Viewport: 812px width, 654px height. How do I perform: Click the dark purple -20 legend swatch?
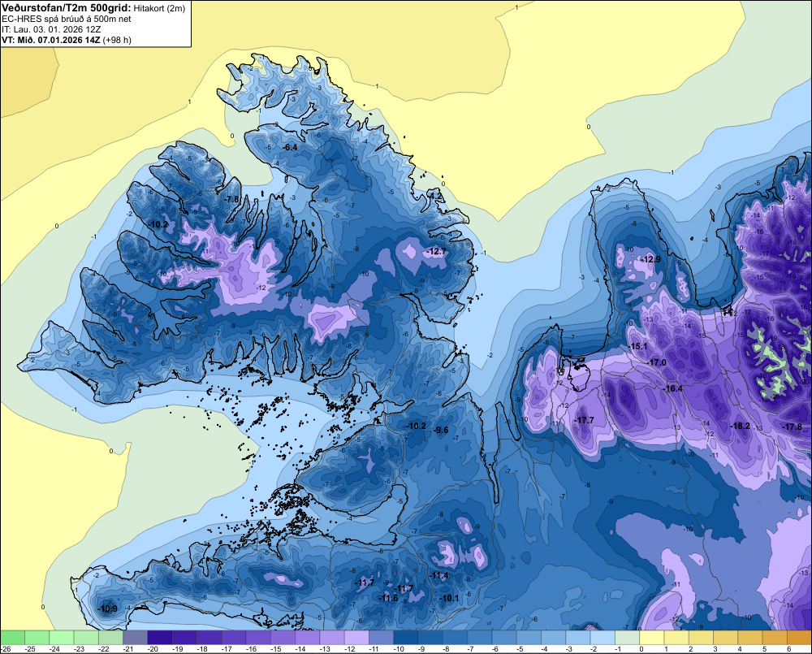(160, 637)
